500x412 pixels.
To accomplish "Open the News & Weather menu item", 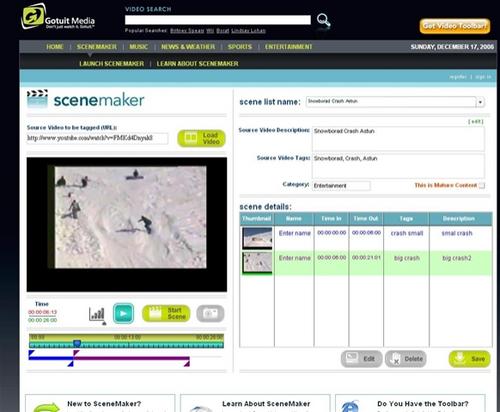I will coord(188,47).
